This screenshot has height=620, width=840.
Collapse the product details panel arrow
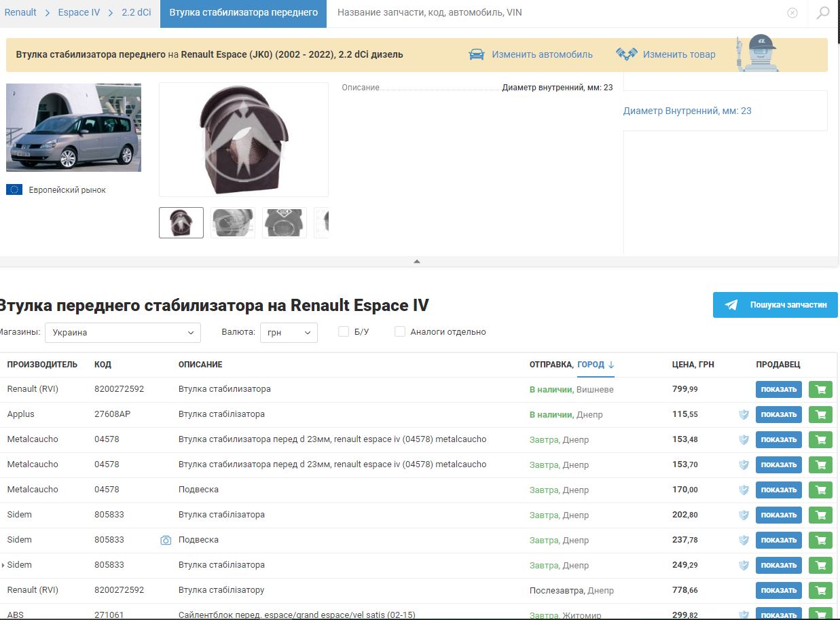(417, 261)
